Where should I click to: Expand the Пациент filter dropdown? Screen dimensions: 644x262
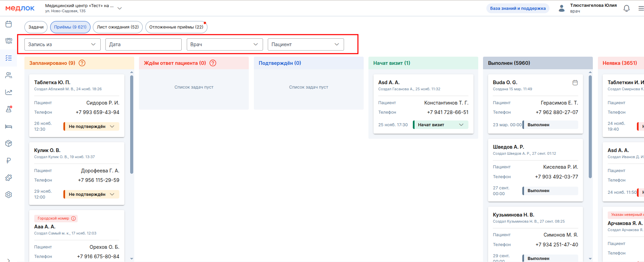coord(305,44)
